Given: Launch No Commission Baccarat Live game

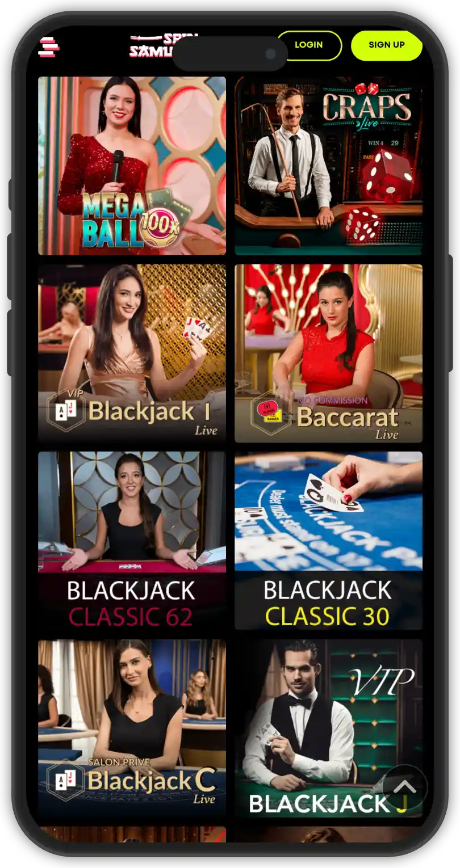Looking at the screenshot, I should [328, 353].
